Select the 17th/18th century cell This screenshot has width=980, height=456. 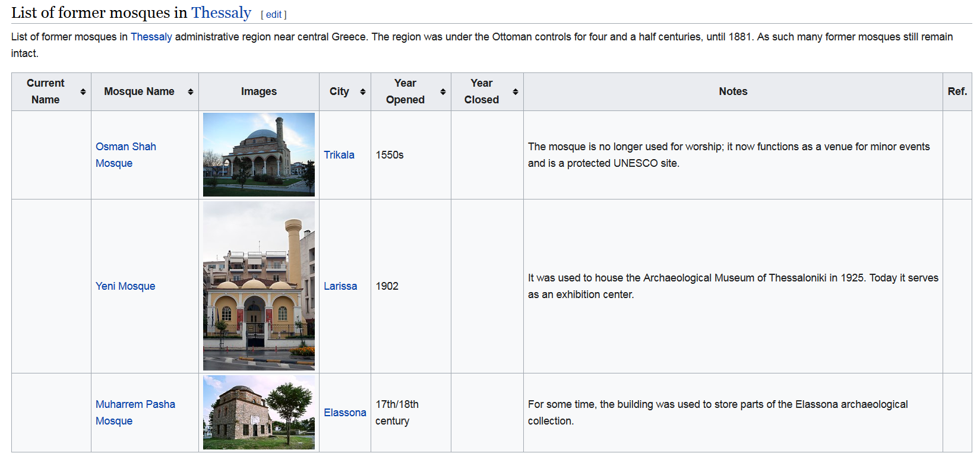(x=411, y=413)
